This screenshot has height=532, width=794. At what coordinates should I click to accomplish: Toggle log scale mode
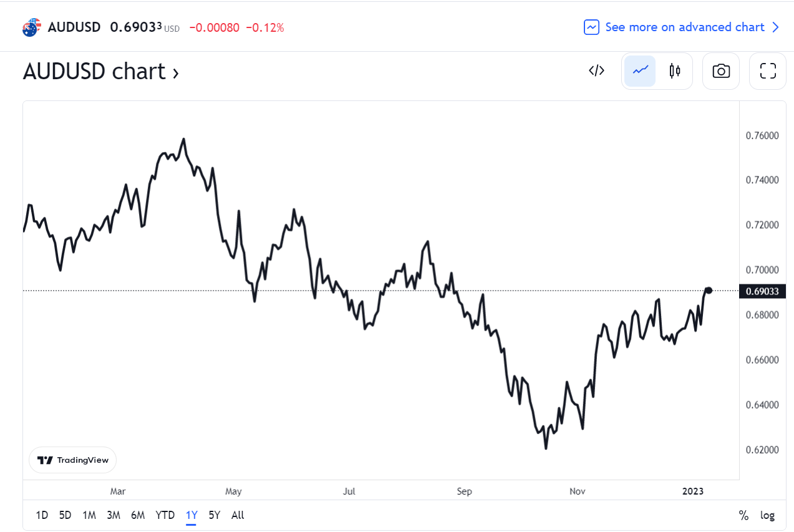(x=767, y=515)
